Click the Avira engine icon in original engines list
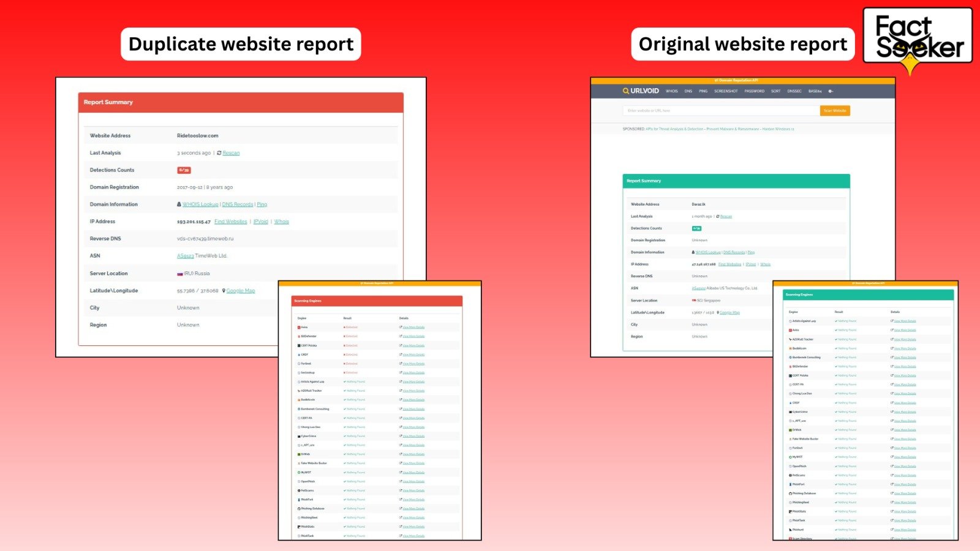 (791, 330)
